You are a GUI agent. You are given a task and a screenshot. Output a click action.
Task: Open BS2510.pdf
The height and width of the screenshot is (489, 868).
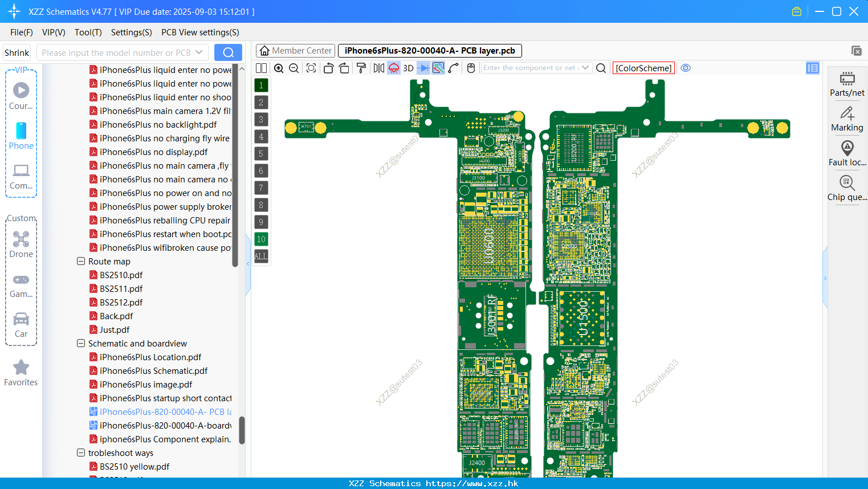click(121, 275)
